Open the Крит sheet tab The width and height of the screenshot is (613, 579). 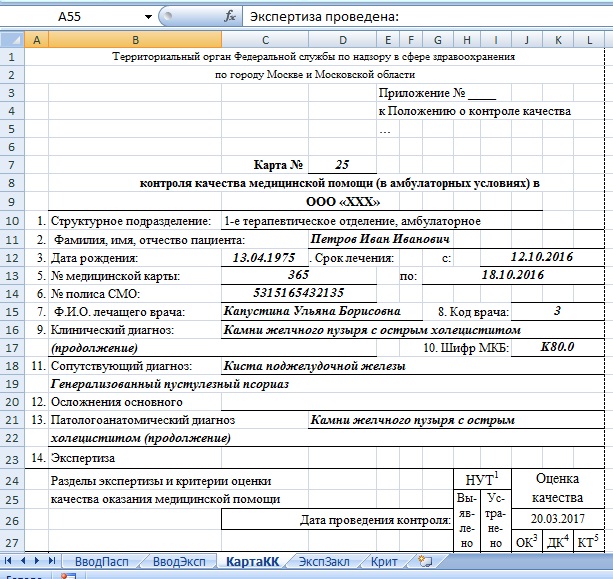click(384, 562)
